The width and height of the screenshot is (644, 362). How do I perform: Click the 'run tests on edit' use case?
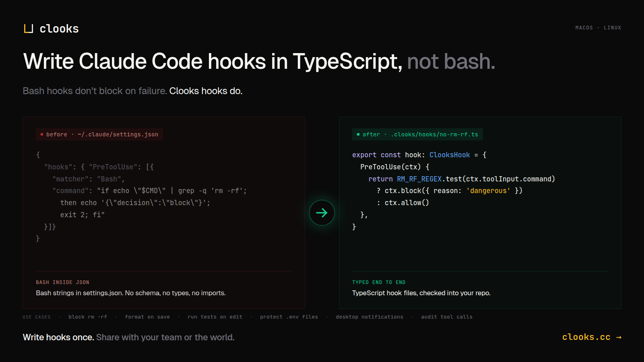[x=215, y=317]
